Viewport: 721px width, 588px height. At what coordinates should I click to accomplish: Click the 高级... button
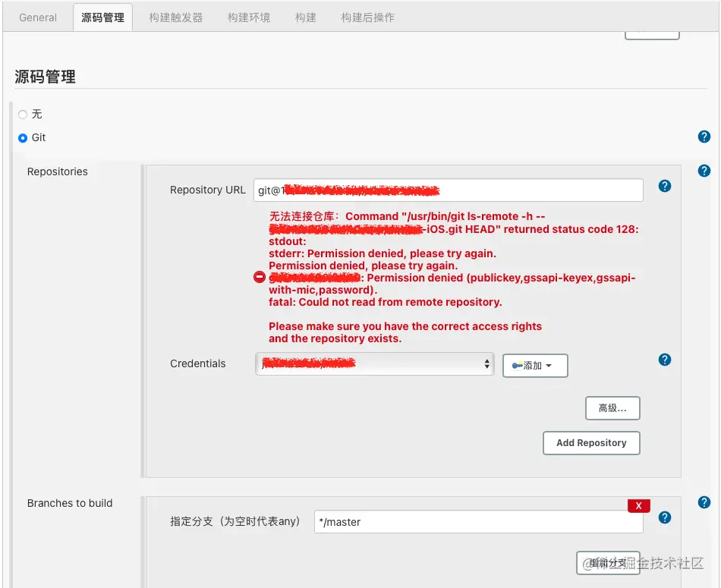click(612, 408)
